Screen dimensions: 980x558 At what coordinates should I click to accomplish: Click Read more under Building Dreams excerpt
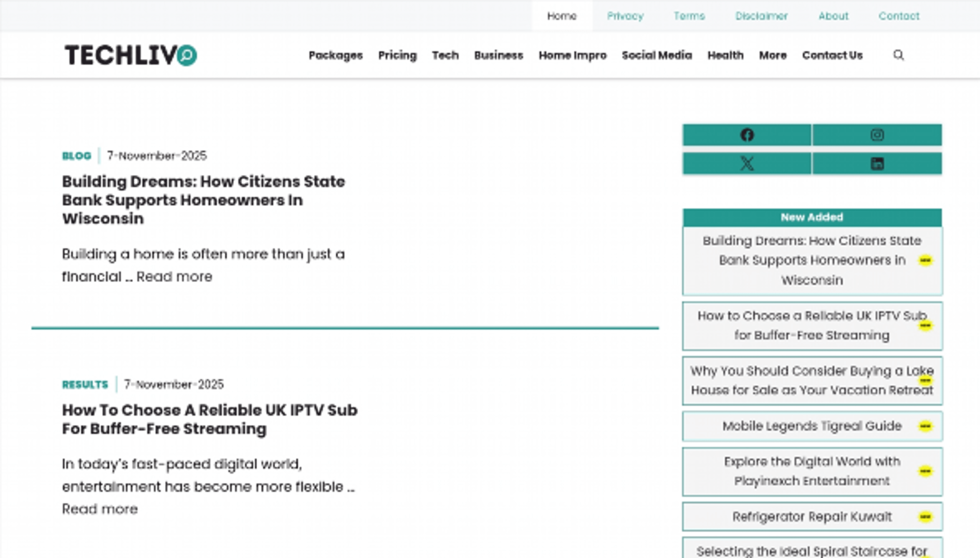click(174, 277)
